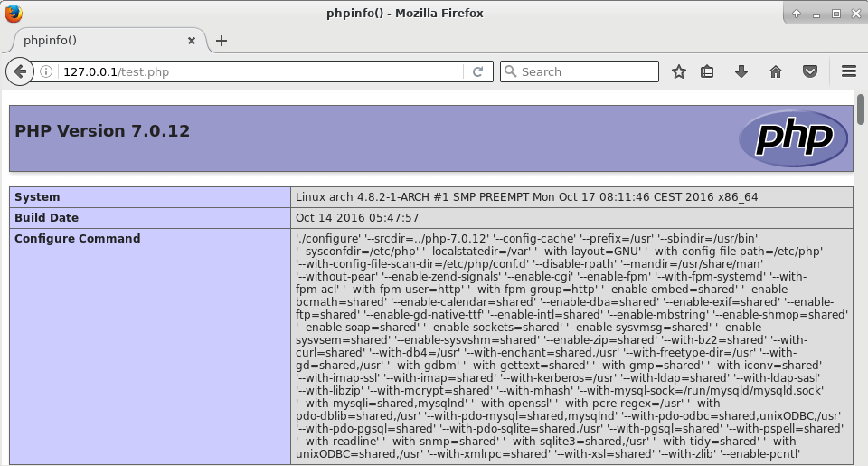
Task: Click the PHP logo image link
Action: pyautogui.click(x=793, y=138)
